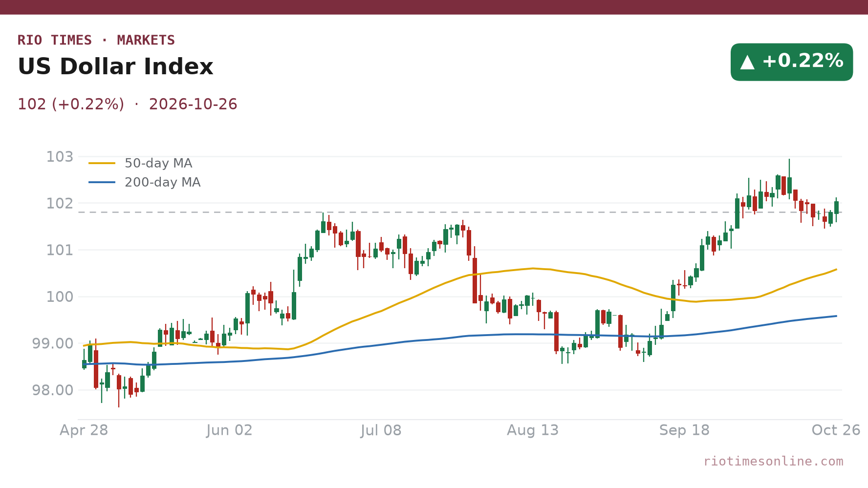Click the 99.00 y-axis label
This screenshot has width=868, height=488.
[53, 343]
